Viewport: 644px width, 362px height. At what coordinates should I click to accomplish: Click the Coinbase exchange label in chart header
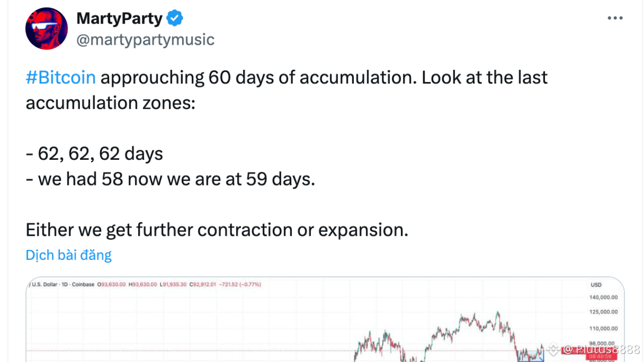[x=84, y=285]
